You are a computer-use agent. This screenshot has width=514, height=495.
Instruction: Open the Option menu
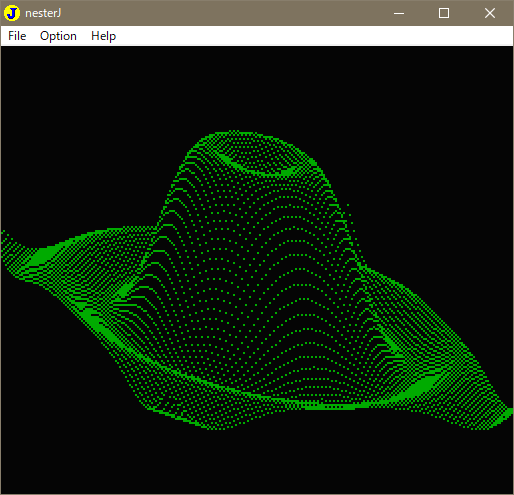tap(58, 36)
